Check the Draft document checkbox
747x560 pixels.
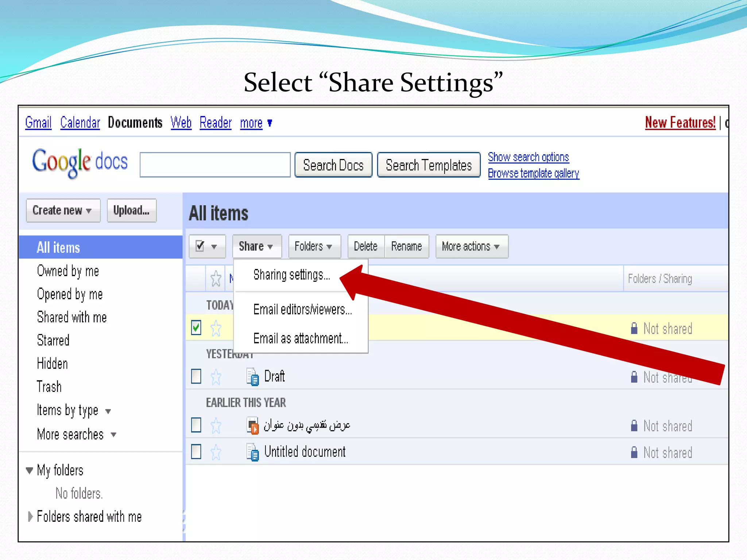pyautogui.click(x=196, y=376)
